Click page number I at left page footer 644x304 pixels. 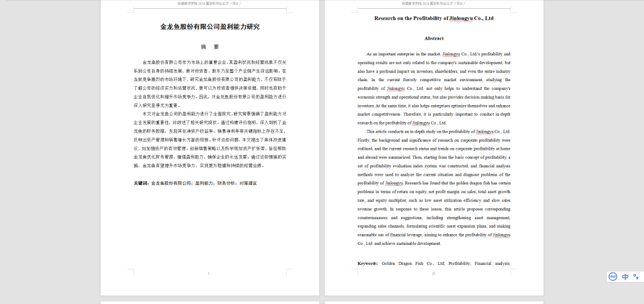click(x=209, y=273)
